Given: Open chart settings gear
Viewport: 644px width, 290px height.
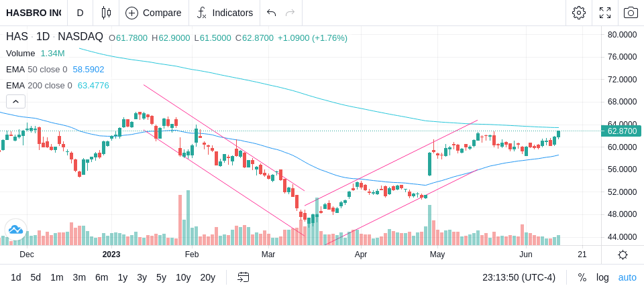Looking at the screenshot, I should click(579, 13).
